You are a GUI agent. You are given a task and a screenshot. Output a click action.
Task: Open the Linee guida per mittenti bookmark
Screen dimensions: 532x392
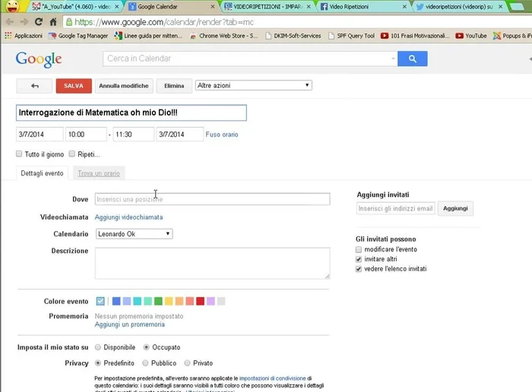(x=148, y=36)
